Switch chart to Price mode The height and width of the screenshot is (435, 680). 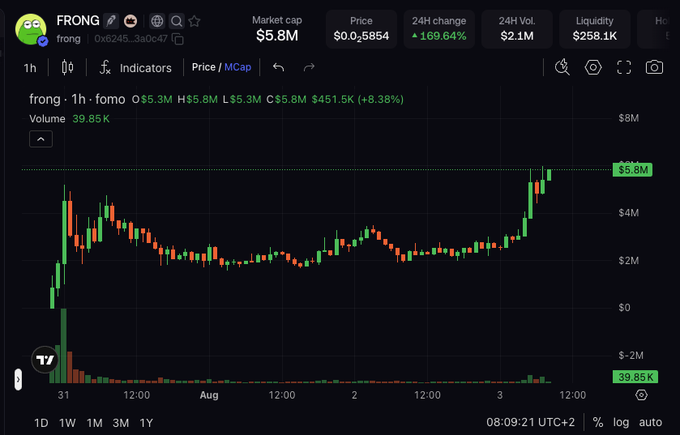pyautogui.click(x=203, y=67)
